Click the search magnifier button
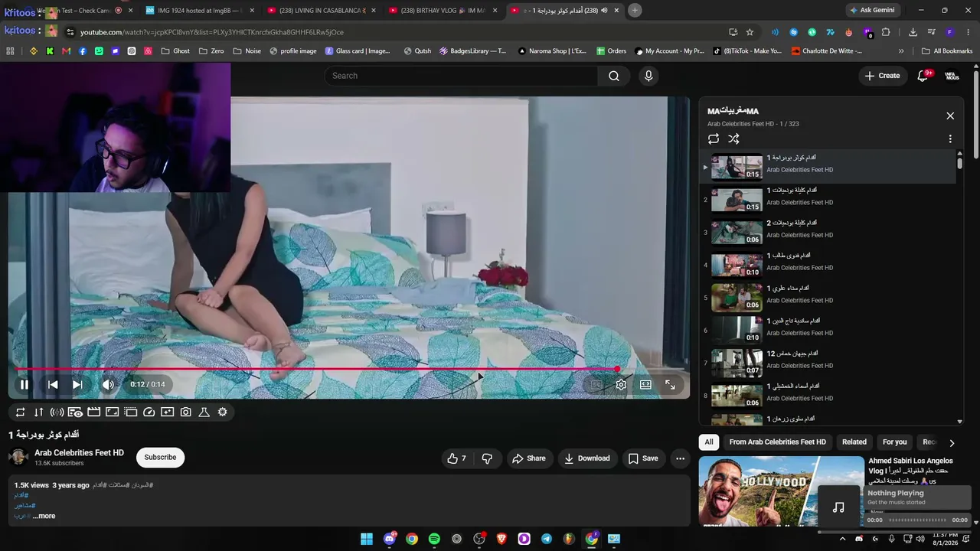 pyautogui.click(x=614, y=76)
